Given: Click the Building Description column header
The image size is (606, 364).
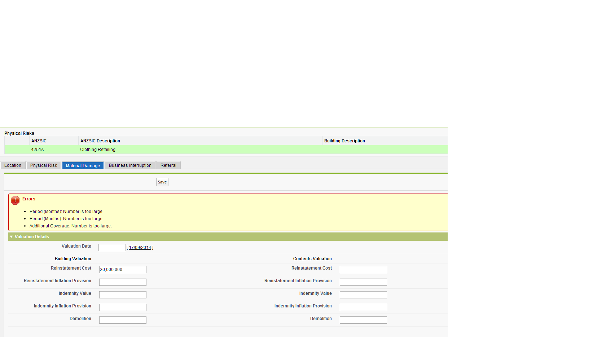Looking at the screenshot, I should point(344,141).
